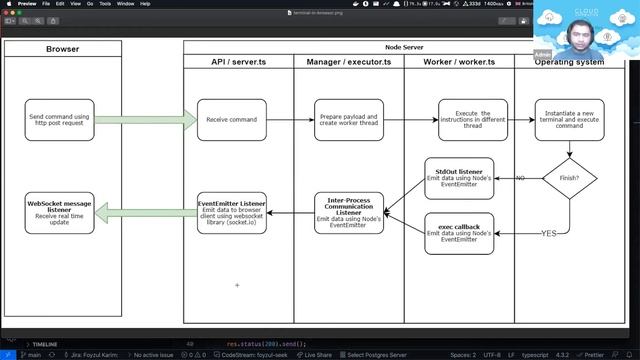Click the notification bell menu bar icon

(396, 4)
